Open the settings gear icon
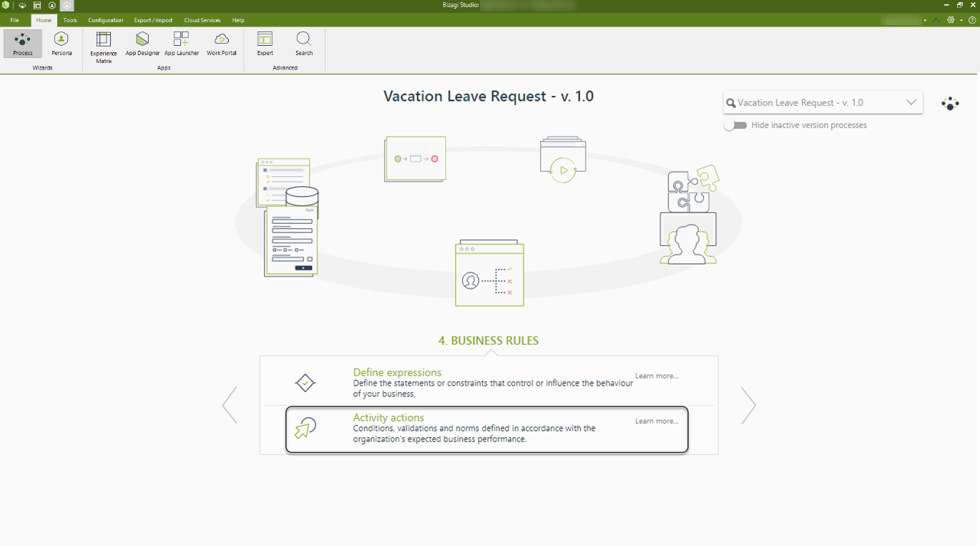 [951, 20]
